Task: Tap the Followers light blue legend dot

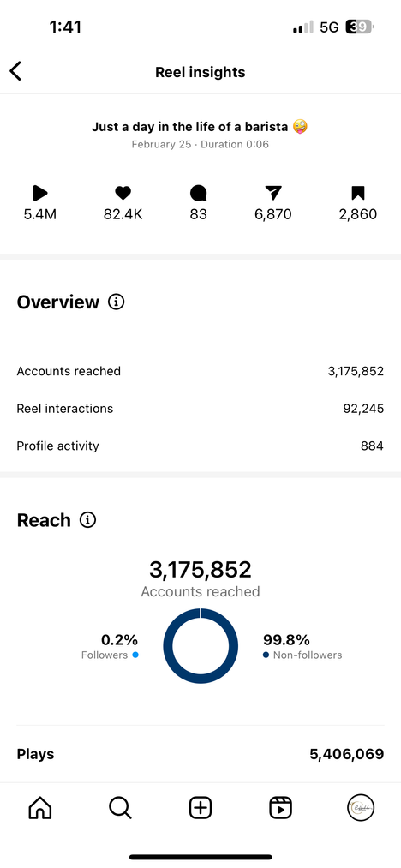Action: (x=135, y=655)
